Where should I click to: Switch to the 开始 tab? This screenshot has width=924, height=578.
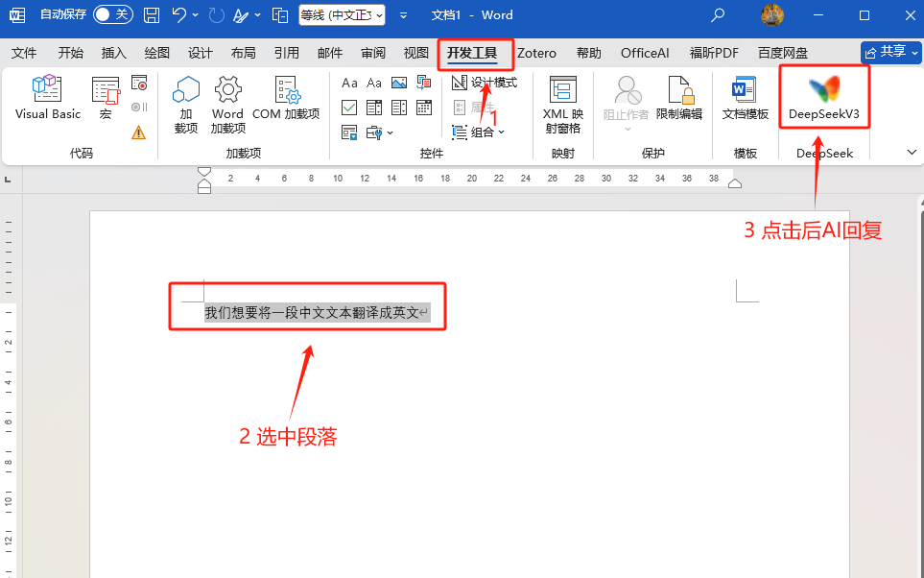pos(71,53)
